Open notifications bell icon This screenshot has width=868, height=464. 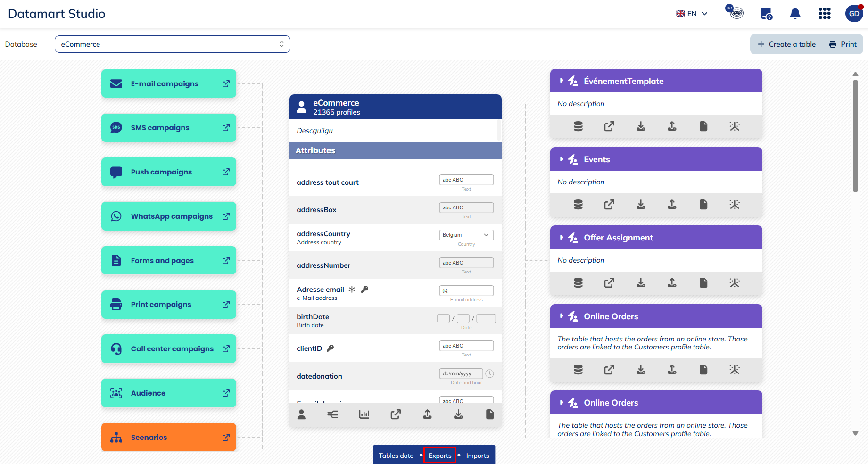point(795,14)
